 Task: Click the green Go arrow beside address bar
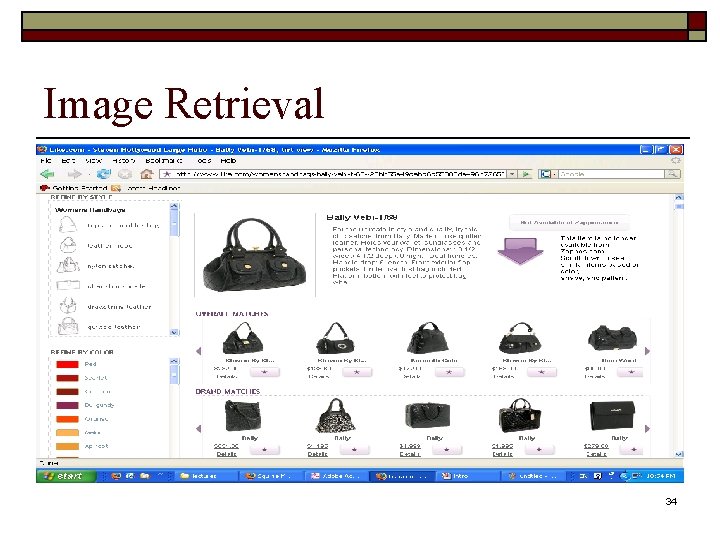coord(526,174)
